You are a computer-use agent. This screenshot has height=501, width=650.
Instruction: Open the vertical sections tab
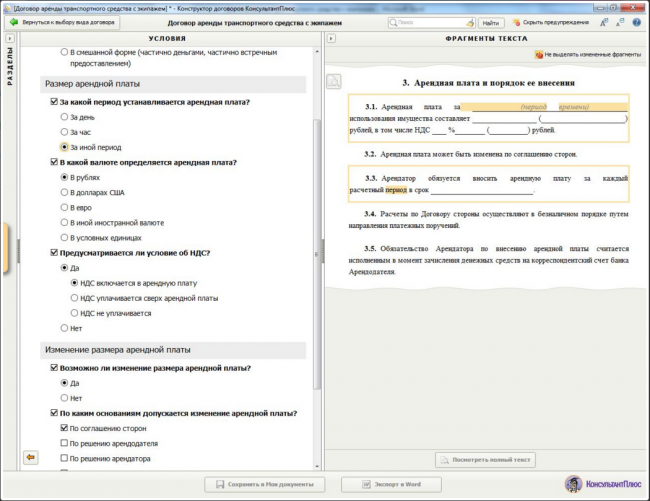(x=10, y=66)
